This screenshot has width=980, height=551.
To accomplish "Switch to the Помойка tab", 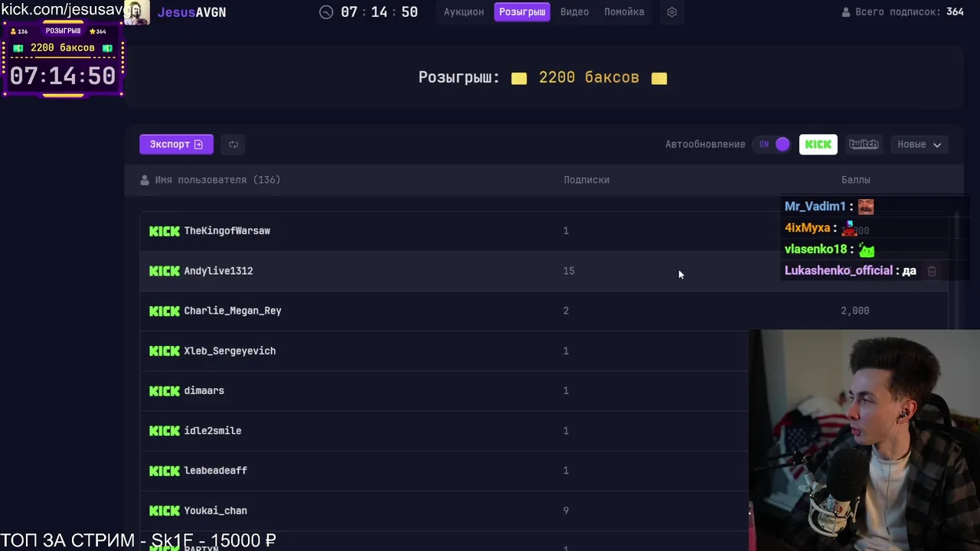I will (x=624, y=12).
